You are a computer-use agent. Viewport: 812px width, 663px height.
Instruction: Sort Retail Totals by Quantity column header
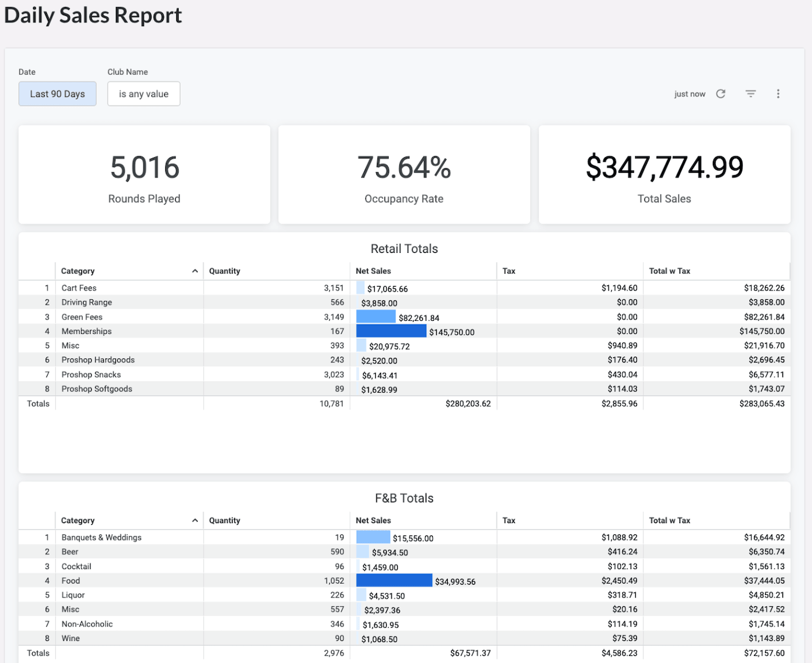click(x=224, y=271)
